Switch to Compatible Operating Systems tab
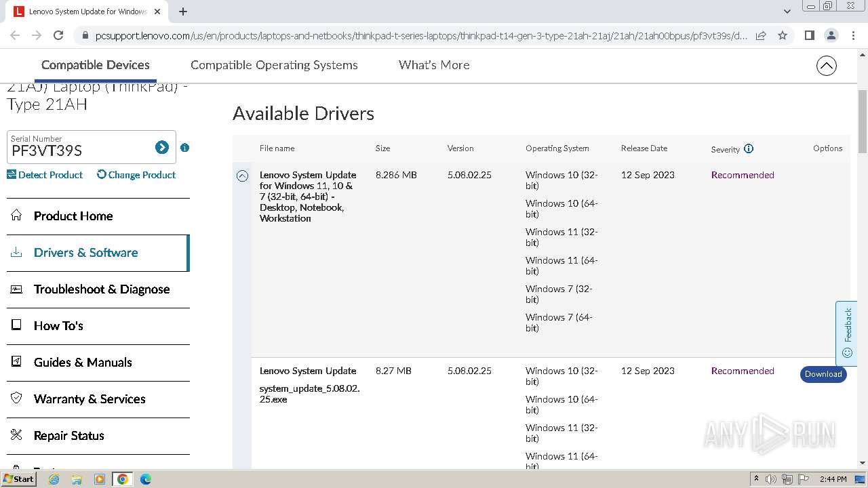This screenshot has height=488, width=868. (x=274, y=65)
